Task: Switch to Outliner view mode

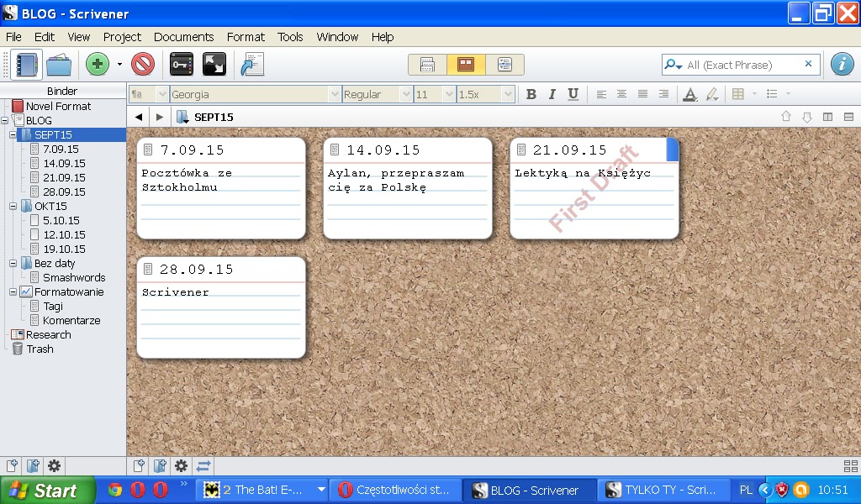Action: [504, 65]
